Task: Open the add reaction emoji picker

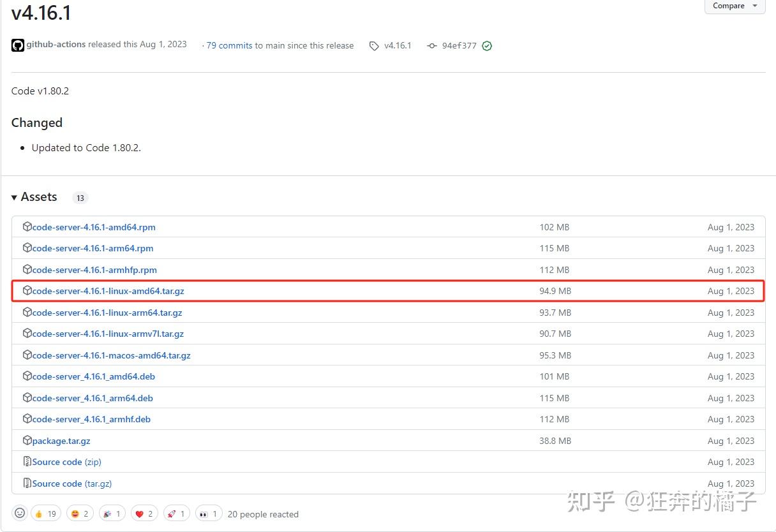Action: [19, 513]
